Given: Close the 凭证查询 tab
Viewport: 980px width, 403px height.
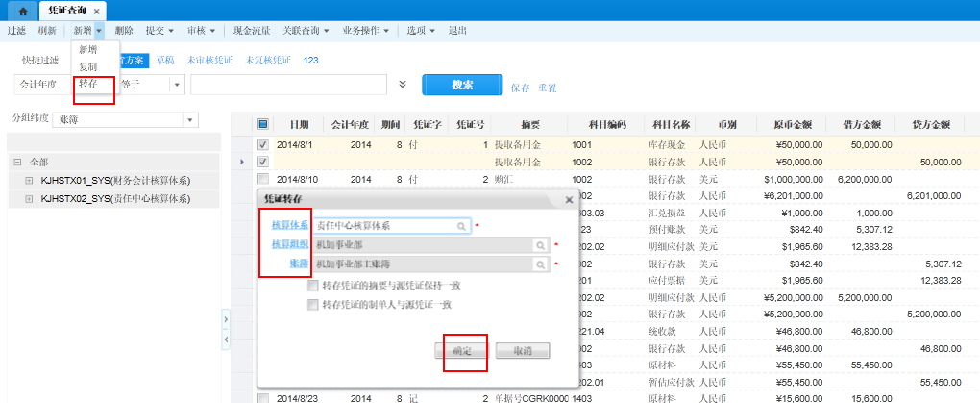Looking at the screenshot, I should [x=97, y=10].
